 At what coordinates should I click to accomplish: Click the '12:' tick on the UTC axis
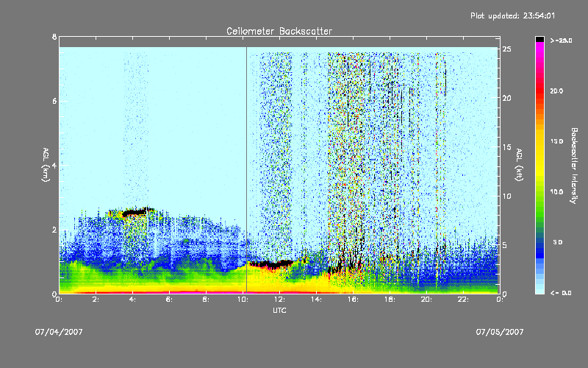[279, 300]
